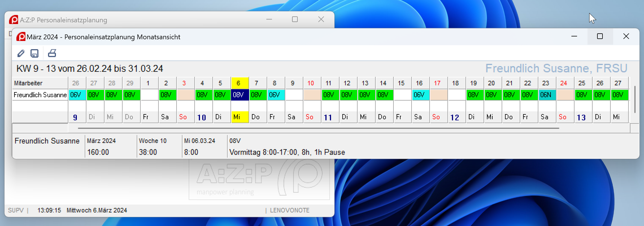Click the horizontal scrollbar under the calendar
This screenshot has width=644, height=226.
318,128
